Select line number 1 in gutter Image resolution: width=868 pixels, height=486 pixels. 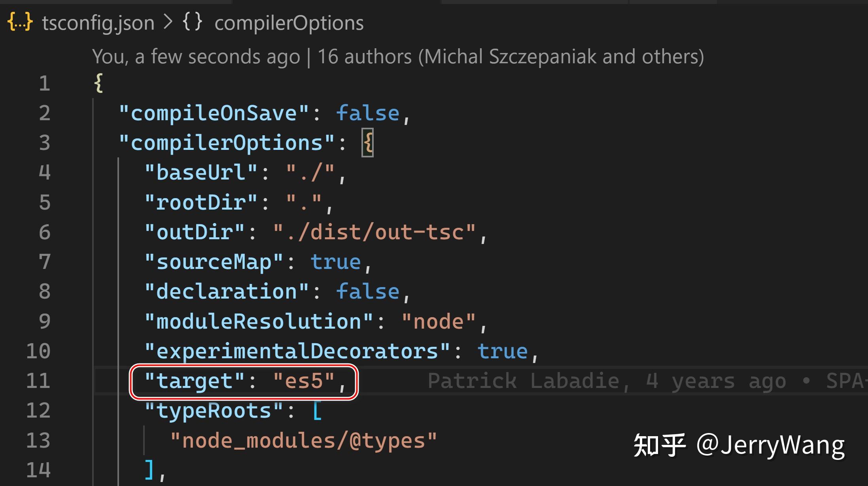click(44, 83)
